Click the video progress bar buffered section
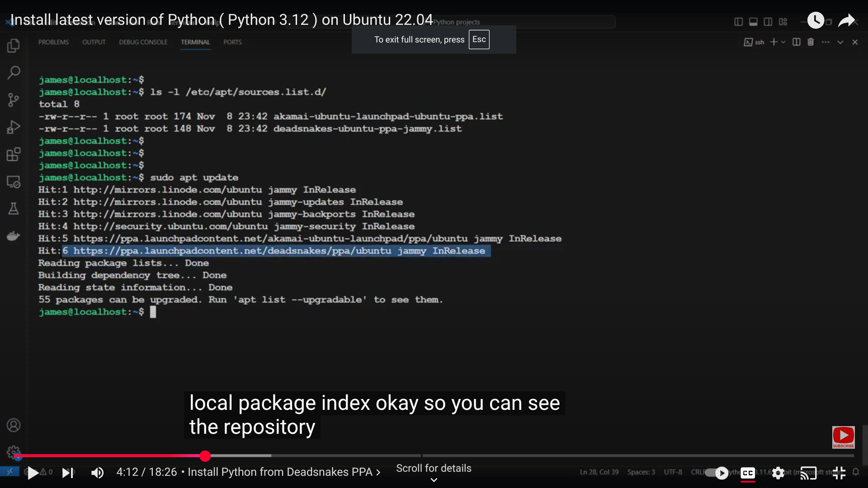 [x=241, y=455]
